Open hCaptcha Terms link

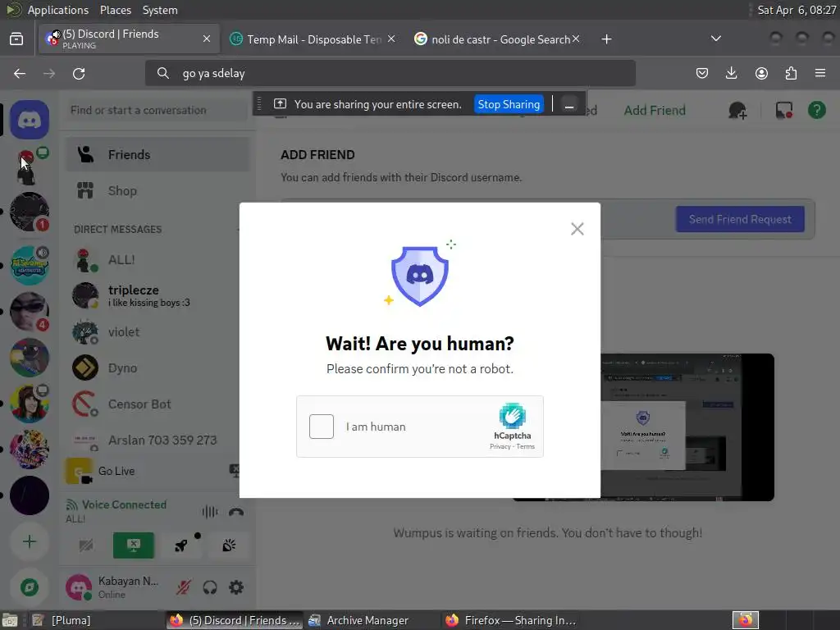(526, 447)
